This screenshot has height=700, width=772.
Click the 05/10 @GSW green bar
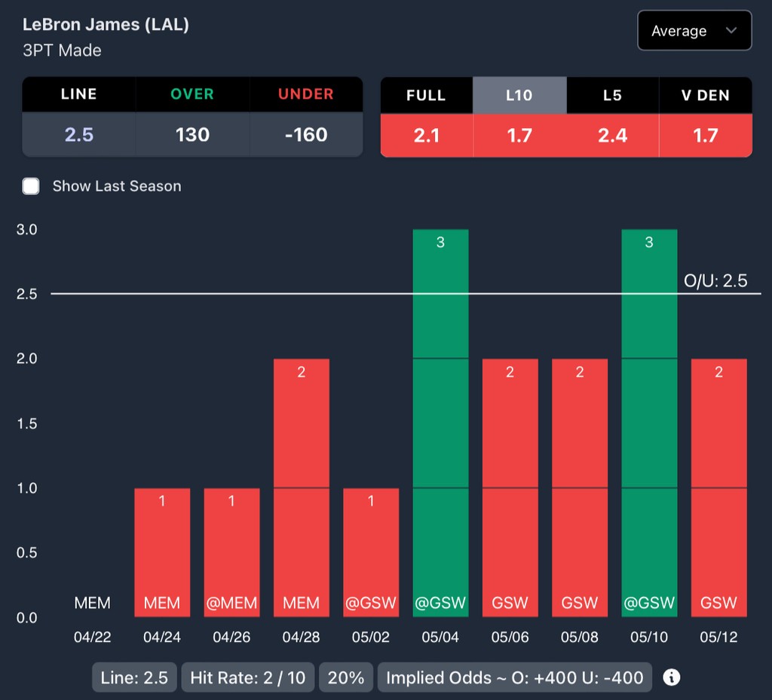[649, 423]
